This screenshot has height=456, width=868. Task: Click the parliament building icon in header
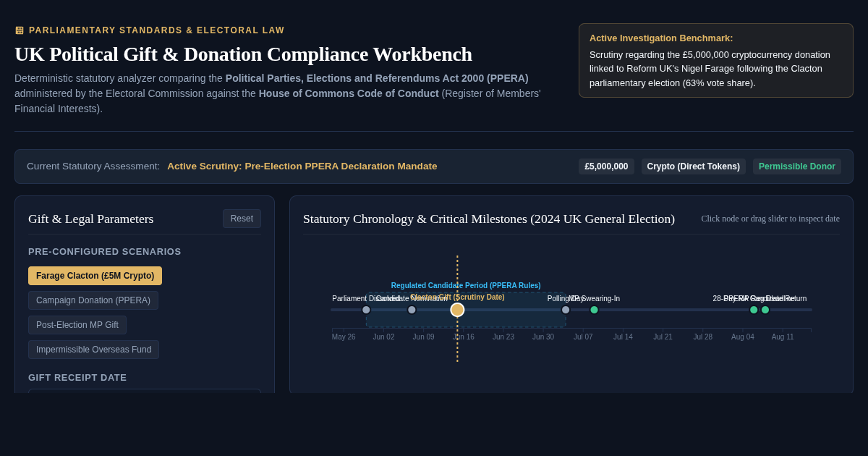(20, 30)
